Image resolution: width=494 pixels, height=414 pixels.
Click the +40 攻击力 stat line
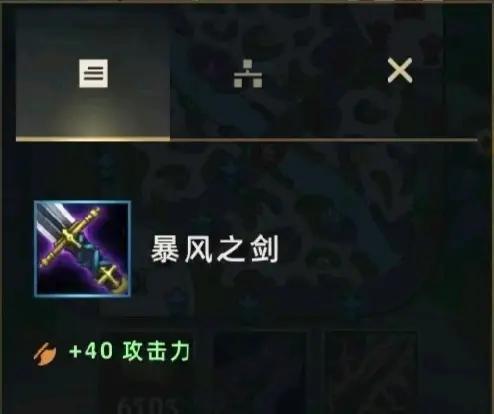point(112,352)
